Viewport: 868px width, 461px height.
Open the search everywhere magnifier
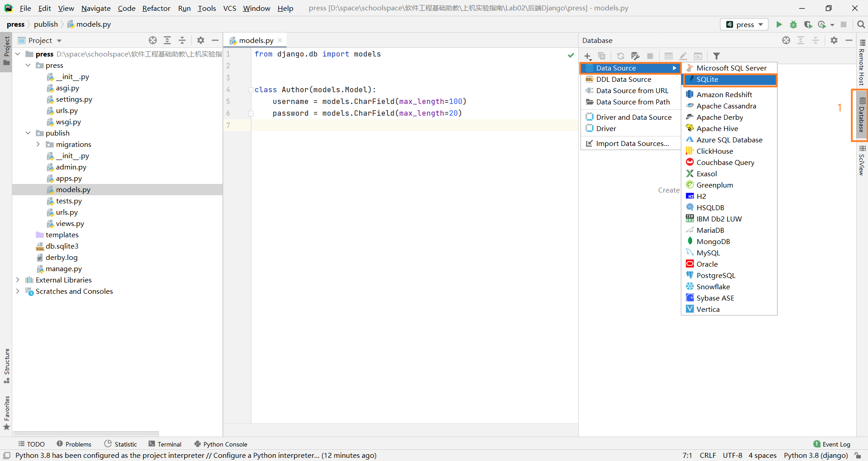click(861, 24)
